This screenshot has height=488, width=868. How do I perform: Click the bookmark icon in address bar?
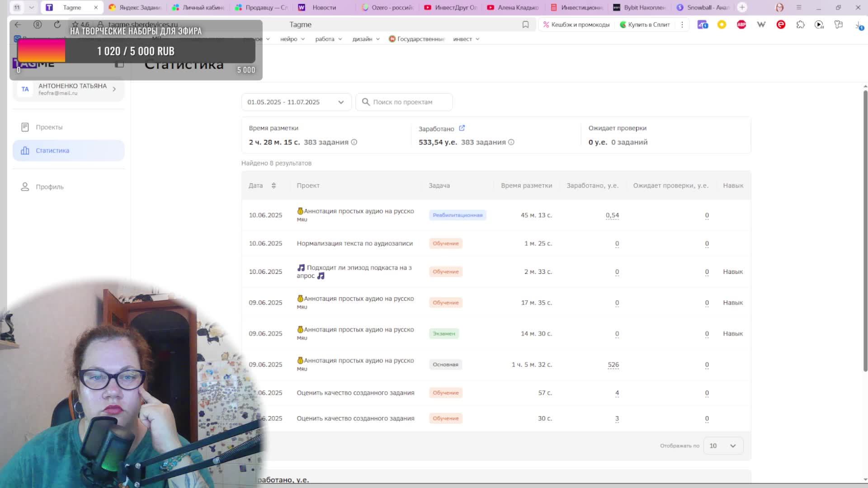coord(525,25)
